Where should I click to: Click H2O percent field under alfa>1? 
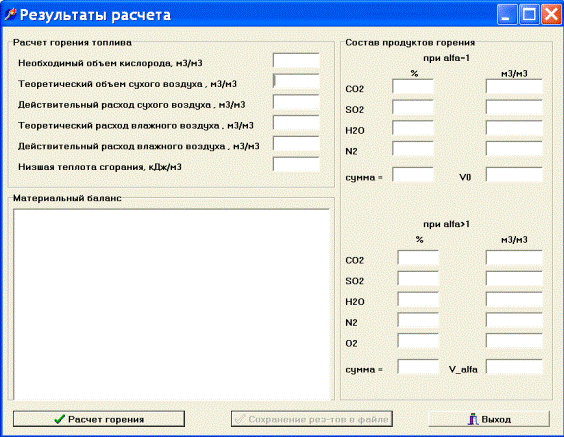click(x=418, y=299)
